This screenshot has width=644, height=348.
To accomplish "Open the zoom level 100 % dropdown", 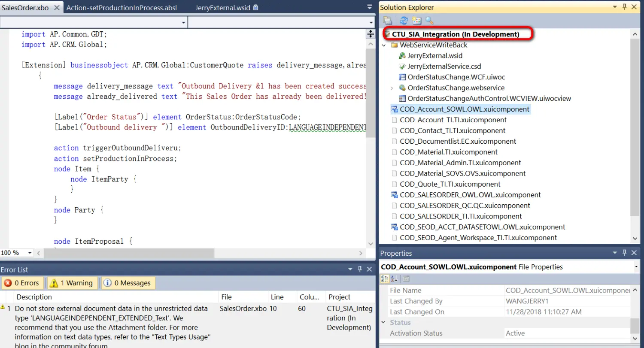I will pyautogui.click(x=30, y=253).
